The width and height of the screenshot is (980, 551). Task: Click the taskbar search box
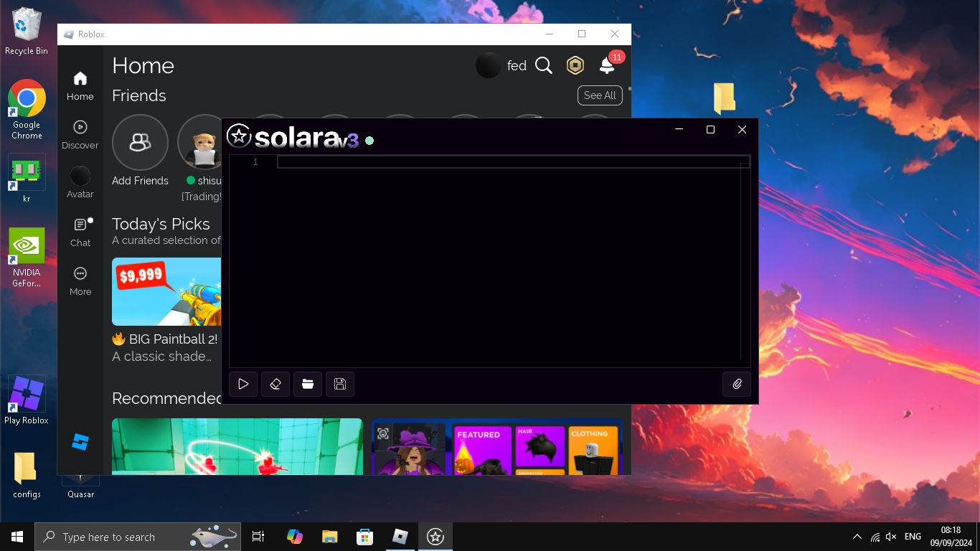coord(137,537)
